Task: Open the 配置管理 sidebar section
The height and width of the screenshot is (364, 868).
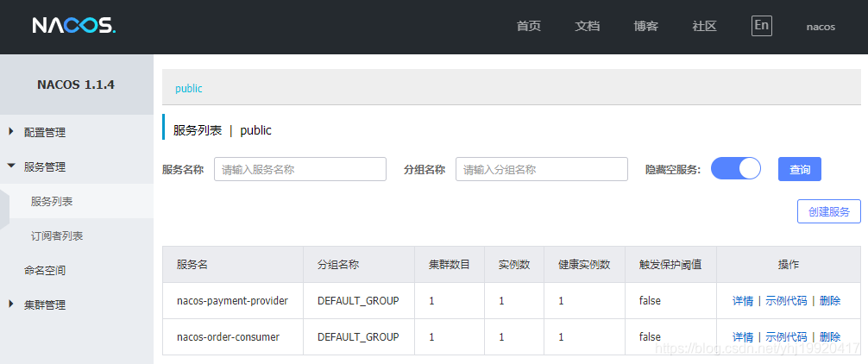Action: click(45, 132)
